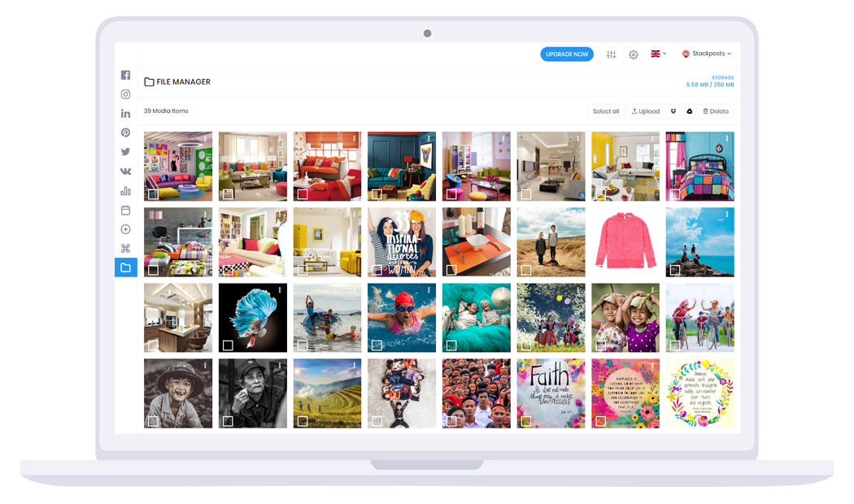Click the Dropbox import icon

[673, 111]
